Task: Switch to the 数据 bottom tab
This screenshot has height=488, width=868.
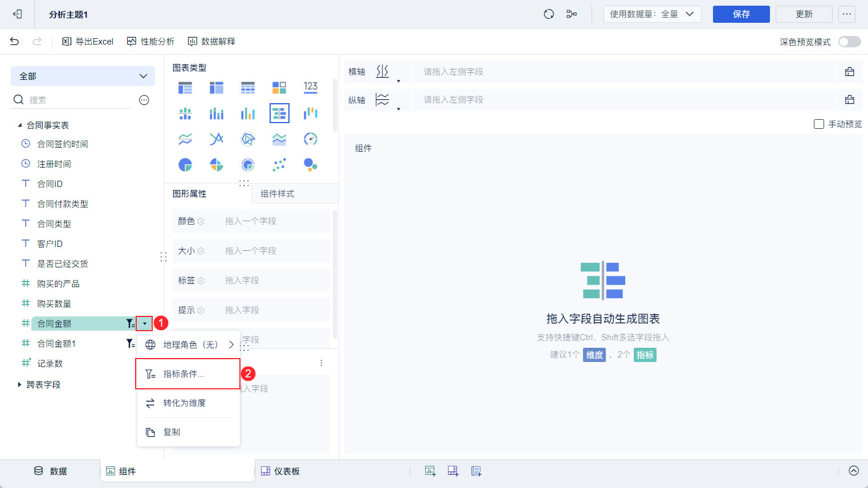Action: click(50, 471)
